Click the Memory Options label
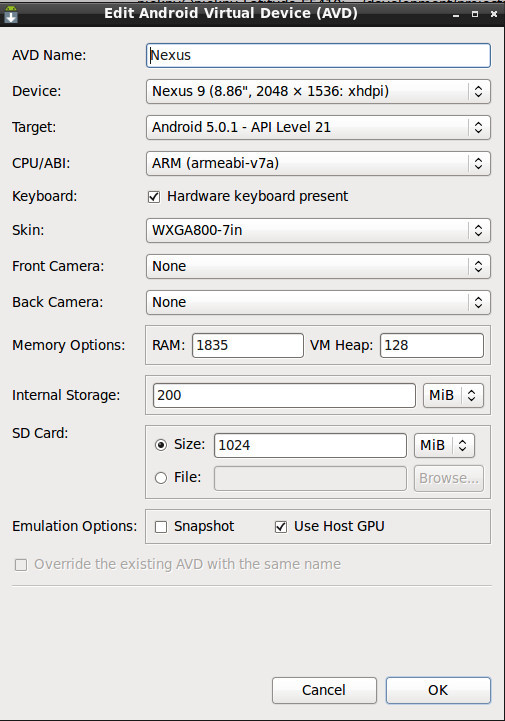 (x=69, y=345)
